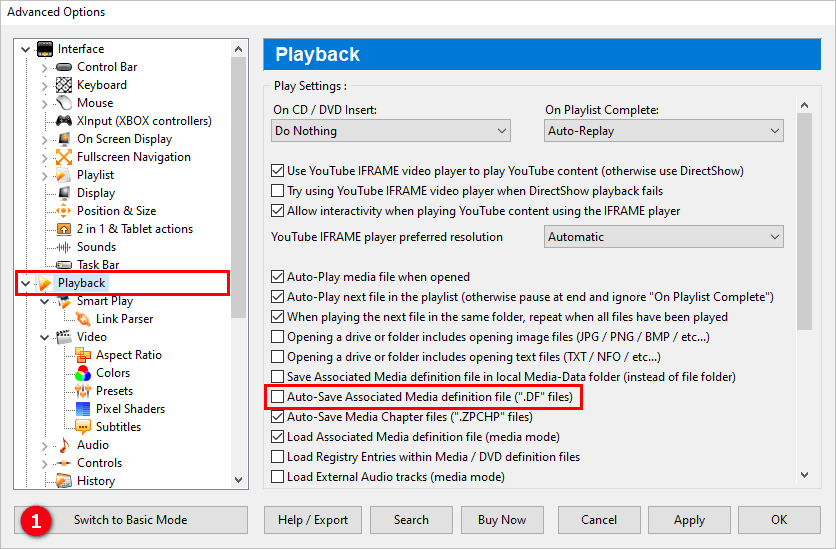Viewport: 836px width, 549px height.
Task: Enable Try using YouTube IFRAME when DirectShow fails
Action: point(277,191)
